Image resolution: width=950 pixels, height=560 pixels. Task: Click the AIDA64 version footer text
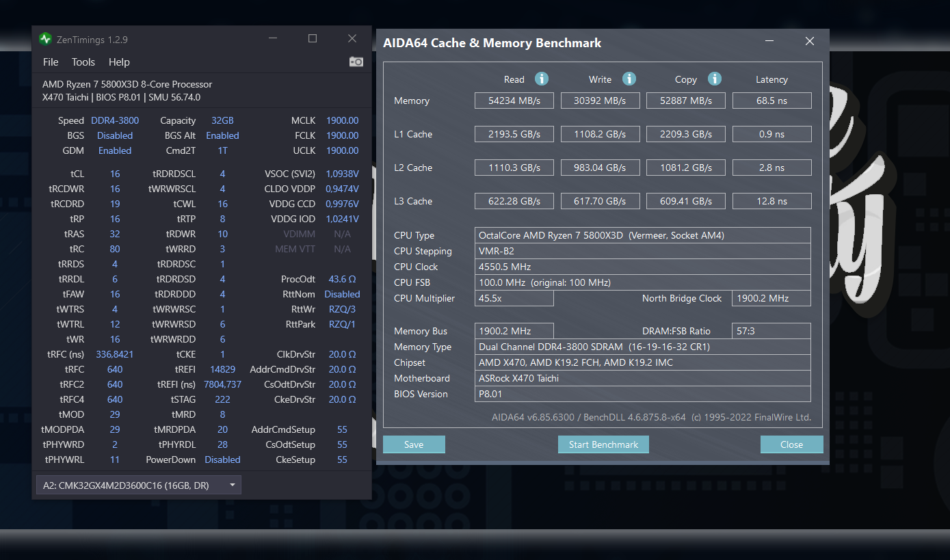pos(651,417)
